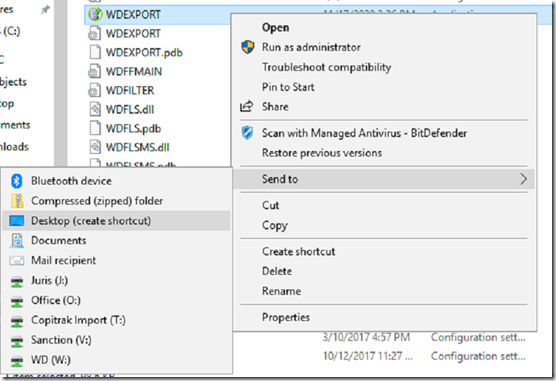
Task: Select the WDEXPORT.pdb file name
Action: coord(144,53)
